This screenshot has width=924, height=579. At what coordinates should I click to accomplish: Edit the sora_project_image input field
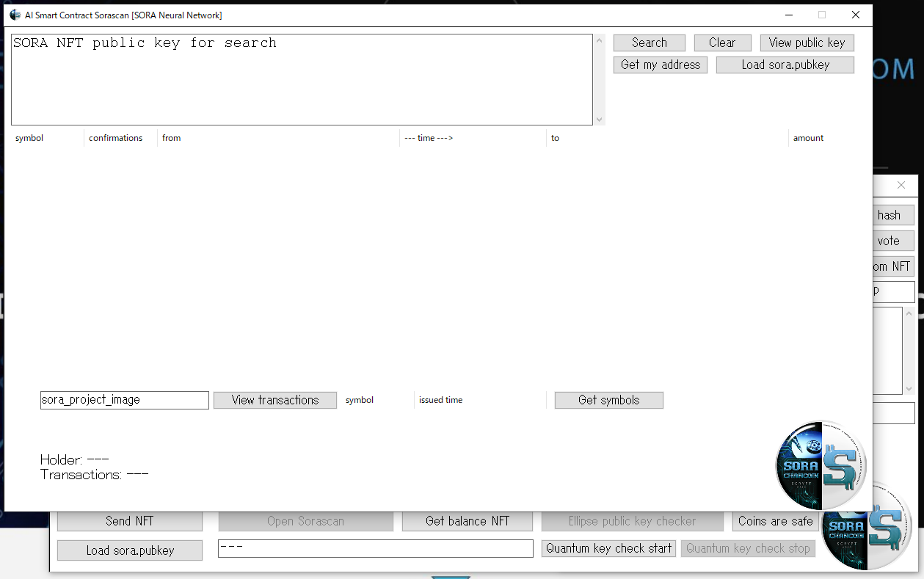click(125, 400)
